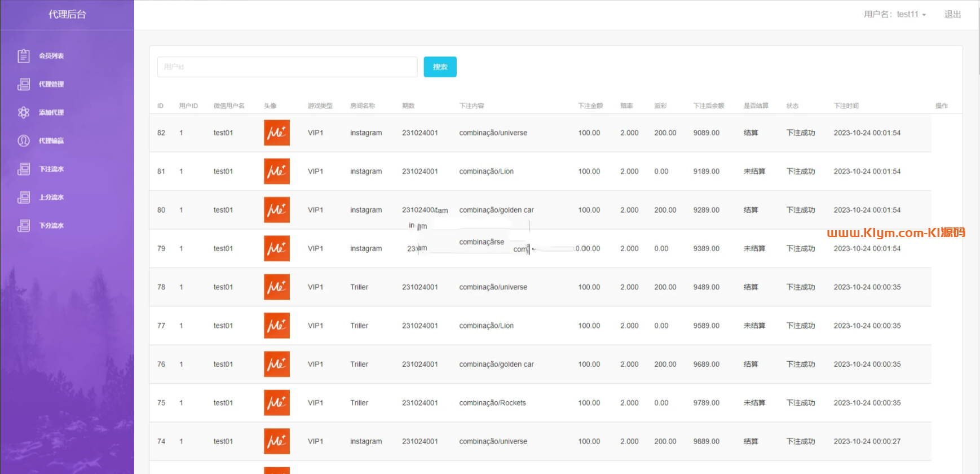The image size is (980, 474).
Task: Click the 未结算 status in row 81
Action: pos(754,172)
